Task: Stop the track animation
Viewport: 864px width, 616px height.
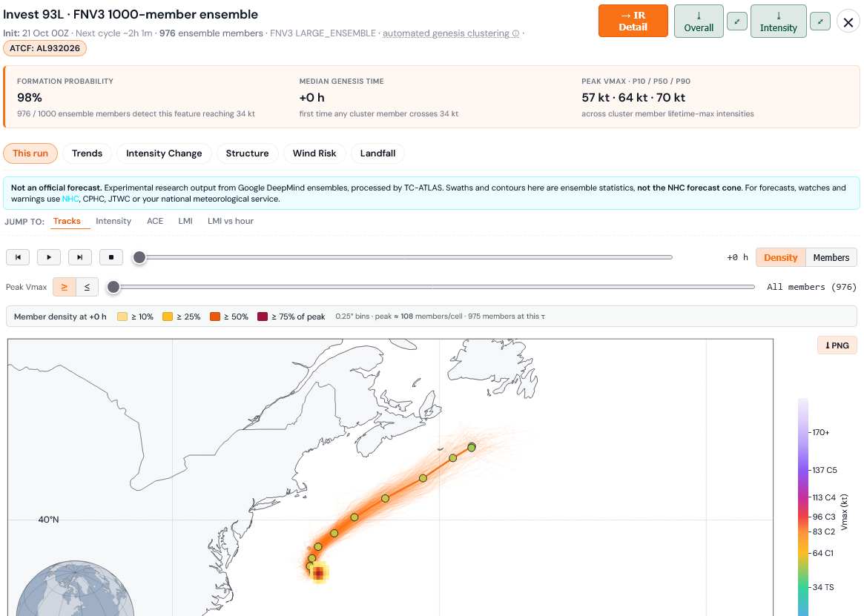Action: click(111, 257)
